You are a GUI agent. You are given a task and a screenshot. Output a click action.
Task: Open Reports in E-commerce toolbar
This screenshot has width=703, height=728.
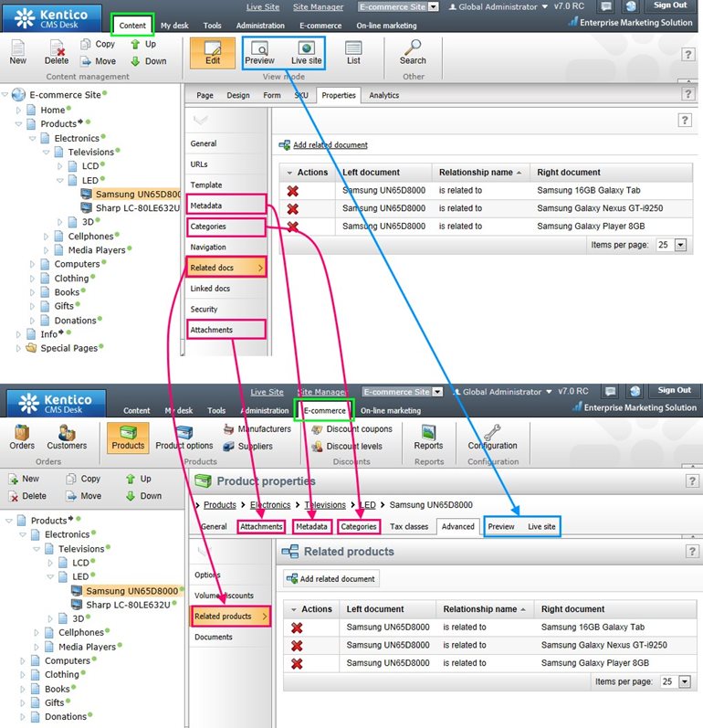click(x=428, y=438)
